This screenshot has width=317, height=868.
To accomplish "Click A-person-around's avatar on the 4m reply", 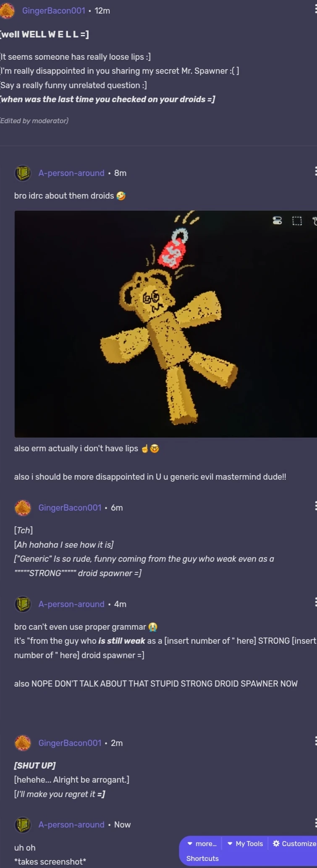I will (x=23, y=604).
